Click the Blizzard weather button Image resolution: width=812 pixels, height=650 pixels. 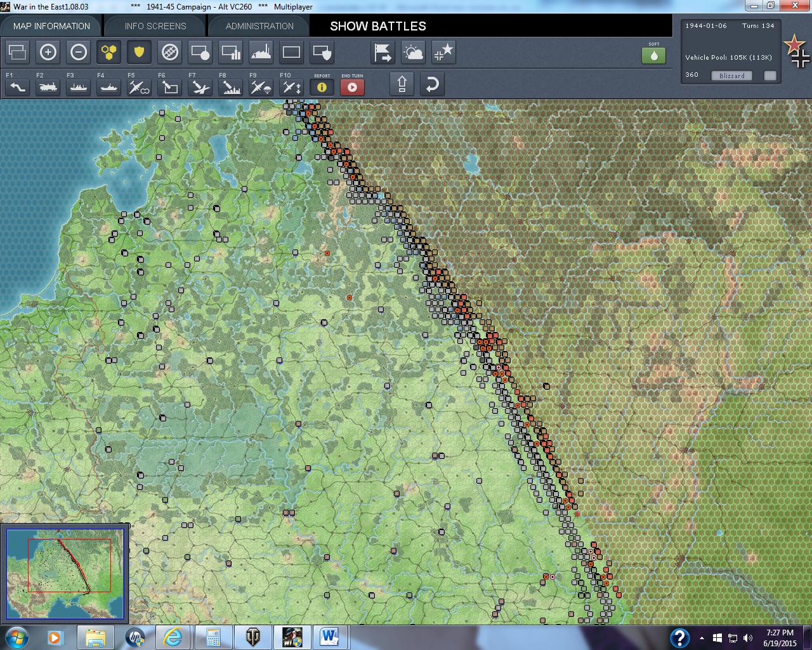pos(732,76)
